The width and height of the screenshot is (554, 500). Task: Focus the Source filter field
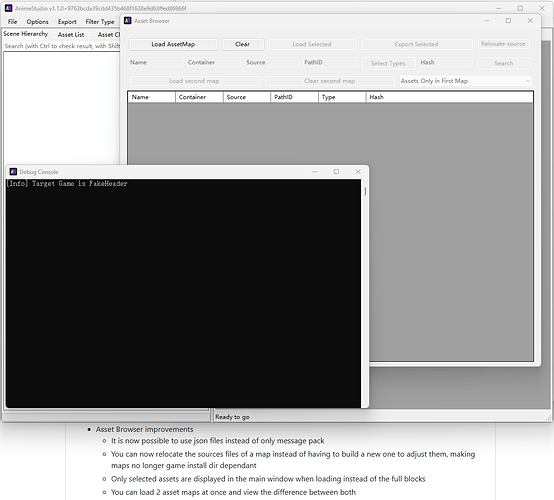coord(272,63)
